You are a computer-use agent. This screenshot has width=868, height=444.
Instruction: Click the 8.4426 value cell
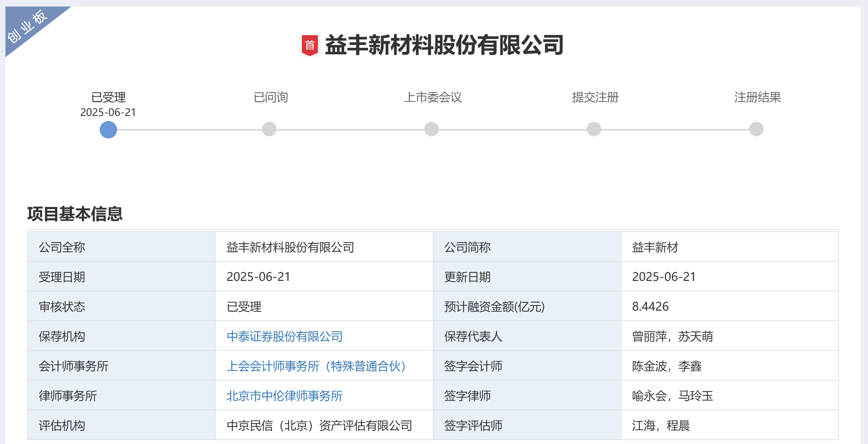tap(730, 306)
